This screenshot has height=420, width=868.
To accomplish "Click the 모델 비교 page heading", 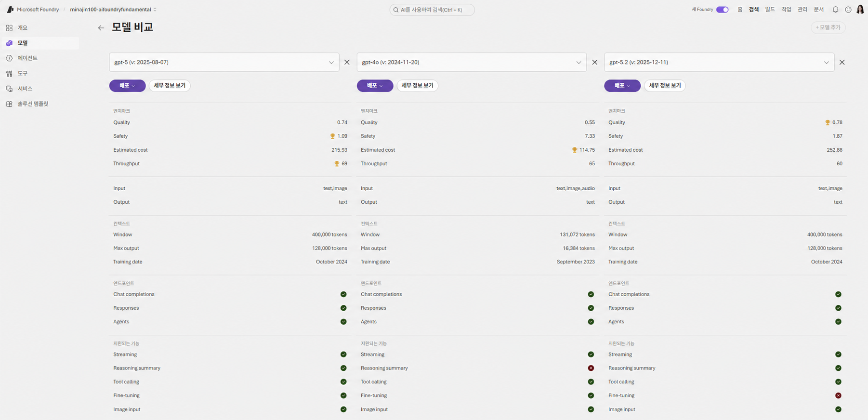I will pos(132,27).
